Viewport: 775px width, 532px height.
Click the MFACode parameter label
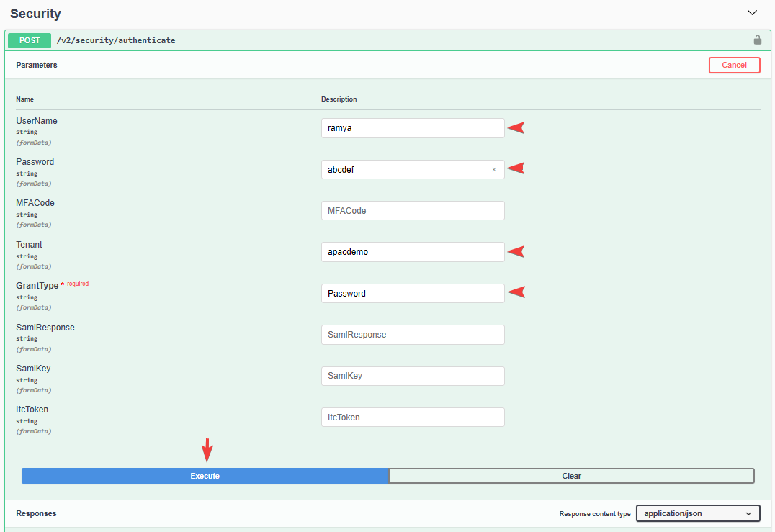(35, 202)
